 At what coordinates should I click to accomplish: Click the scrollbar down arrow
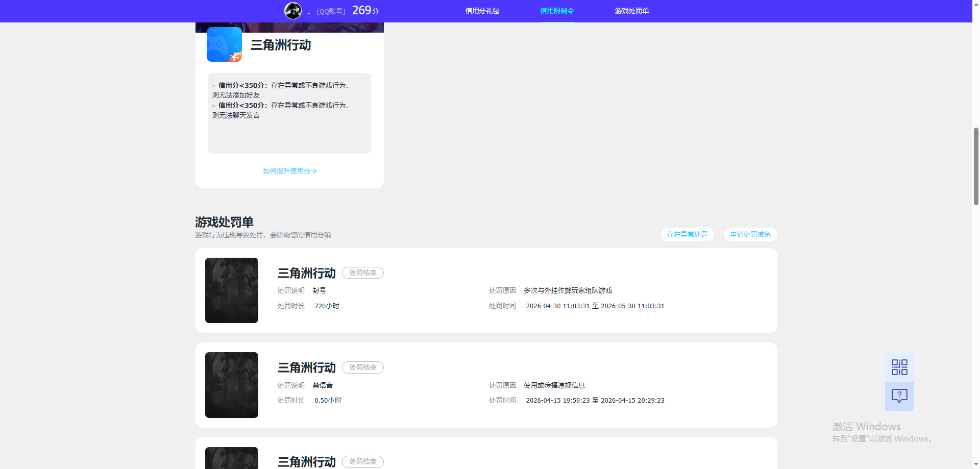[x=976, y=465]
